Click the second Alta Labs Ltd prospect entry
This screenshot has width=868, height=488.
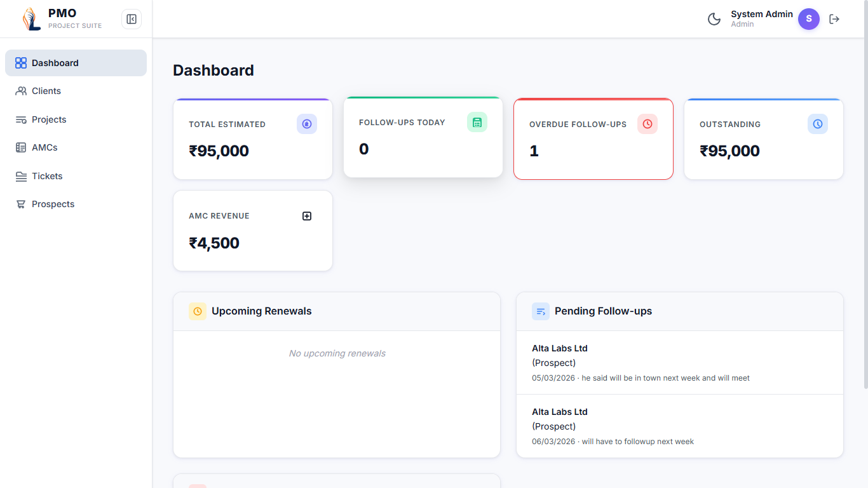click(x=679, y=426)
